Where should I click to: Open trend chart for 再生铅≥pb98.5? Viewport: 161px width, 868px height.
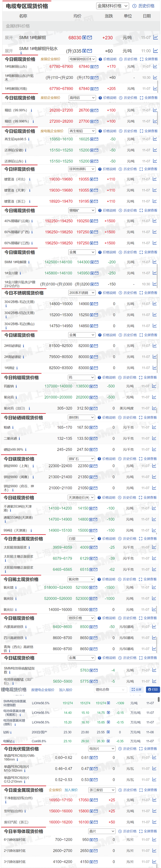[155, 139]
